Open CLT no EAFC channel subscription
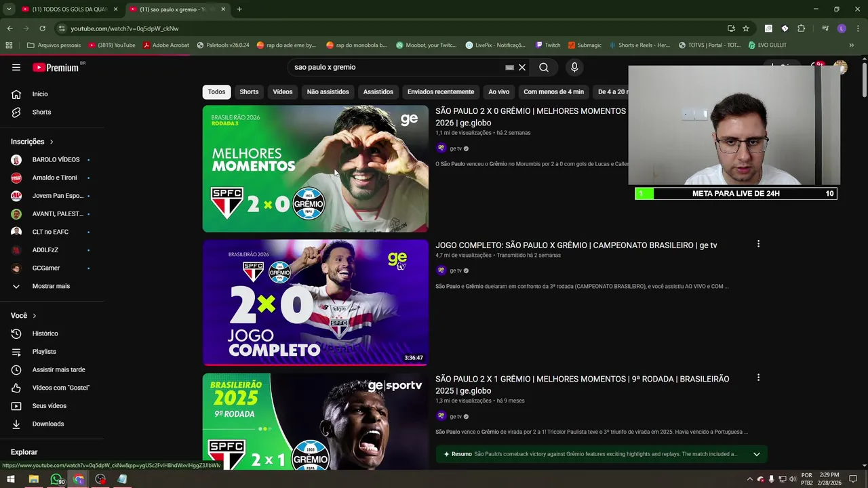The height and width of the screenshot is (488, 868). click(51, 232)
